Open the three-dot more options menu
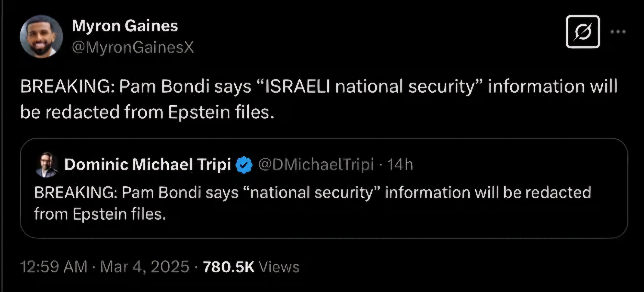The width and height of the screenshot is (644, 292). coord(618,32)
